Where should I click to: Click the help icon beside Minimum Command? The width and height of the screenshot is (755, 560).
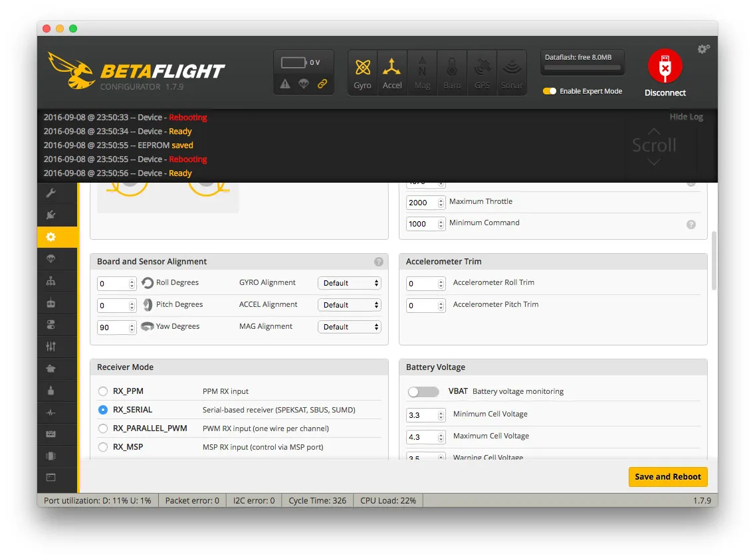[x=691, y=225]
